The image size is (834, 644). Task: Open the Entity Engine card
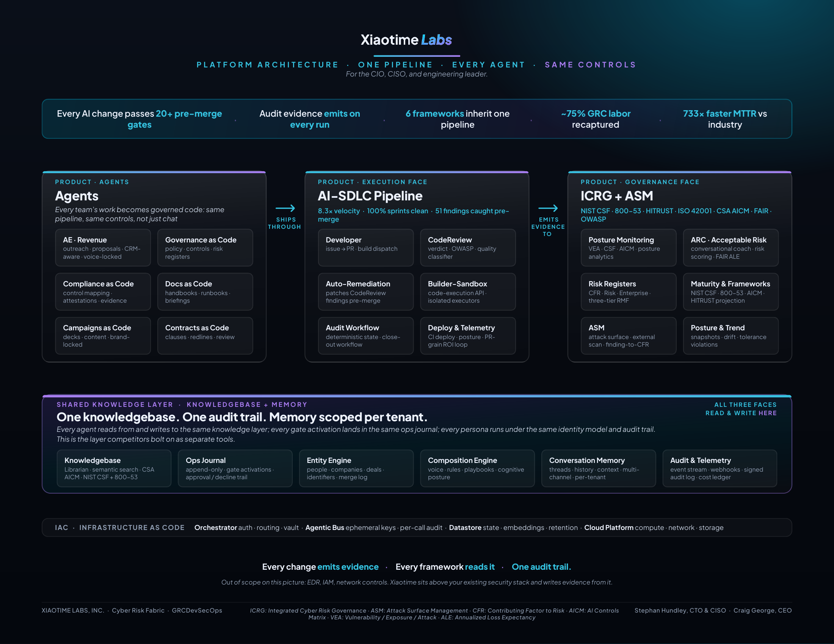click(x=356, y=468)
